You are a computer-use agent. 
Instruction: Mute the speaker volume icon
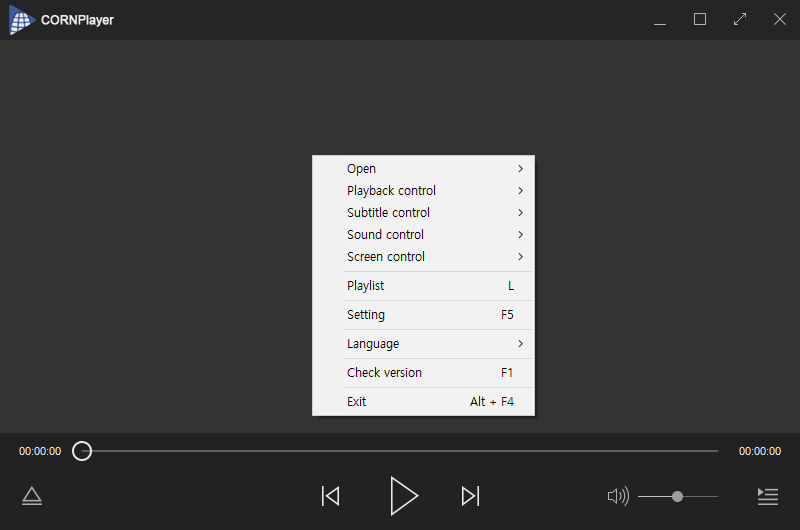pyautogui.click(x=618, y=496)
